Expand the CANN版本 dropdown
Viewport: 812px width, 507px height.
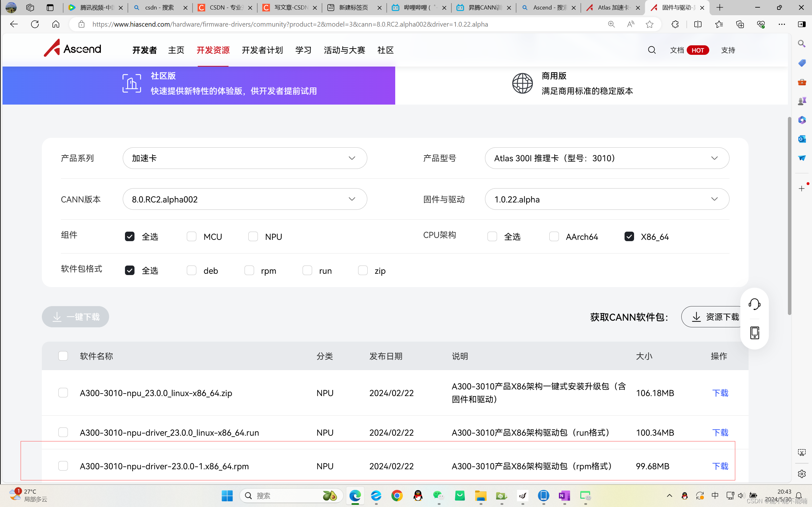245,199
